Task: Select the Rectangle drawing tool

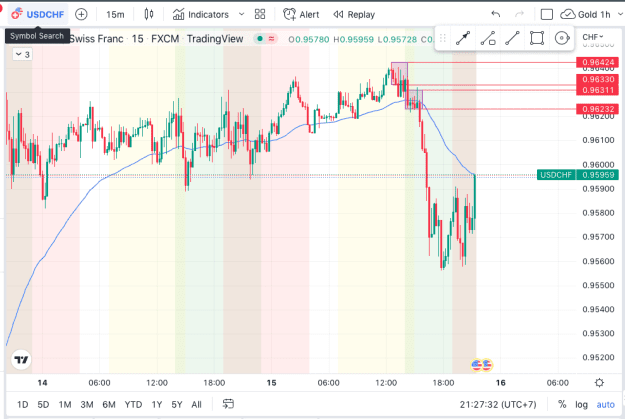Action: 537,38
